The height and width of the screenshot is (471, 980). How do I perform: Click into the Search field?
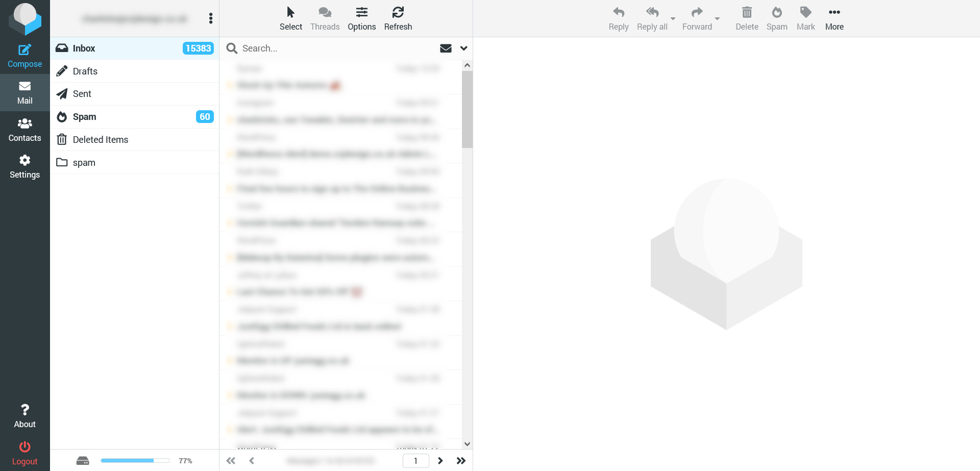pos(337,48)
